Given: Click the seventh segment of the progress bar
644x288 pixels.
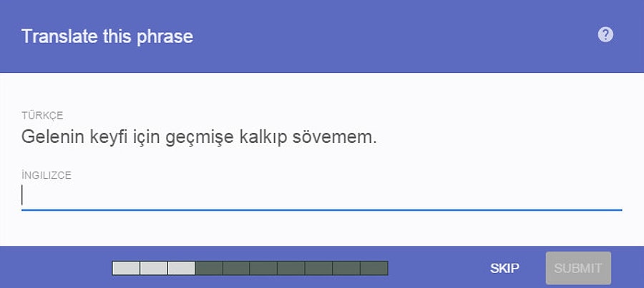Looking at the screenshot, I should click(291, 268).
